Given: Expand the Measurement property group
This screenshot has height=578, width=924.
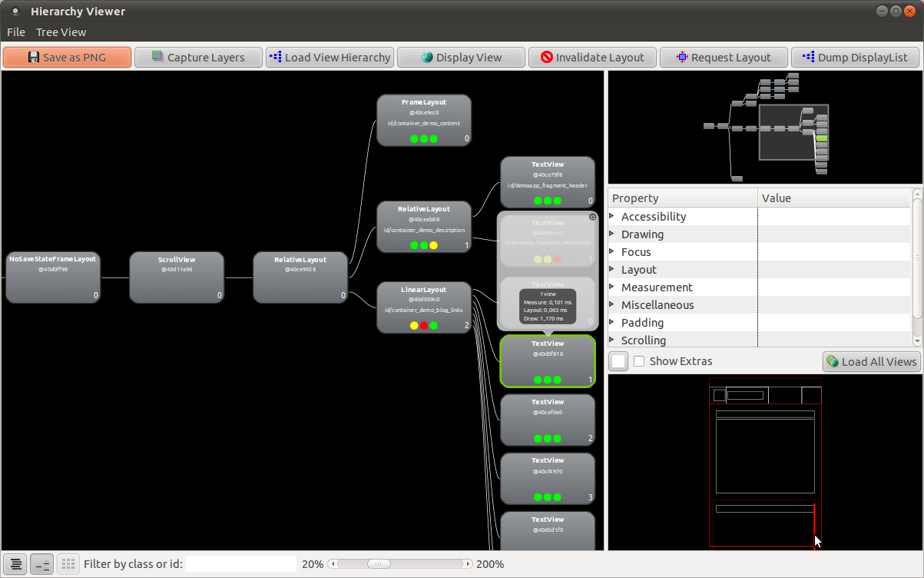Looking at the screenshot, I should point(612,287).
